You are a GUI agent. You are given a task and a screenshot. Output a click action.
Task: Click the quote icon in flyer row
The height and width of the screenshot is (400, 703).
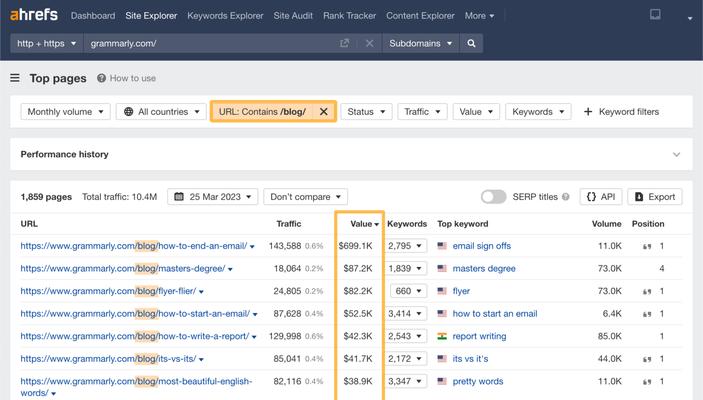(x=647, y=291)
